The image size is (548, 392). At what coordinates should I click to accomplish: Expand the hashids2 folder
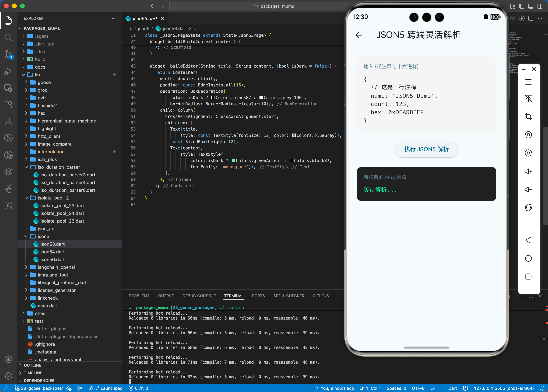click(47, 106)
